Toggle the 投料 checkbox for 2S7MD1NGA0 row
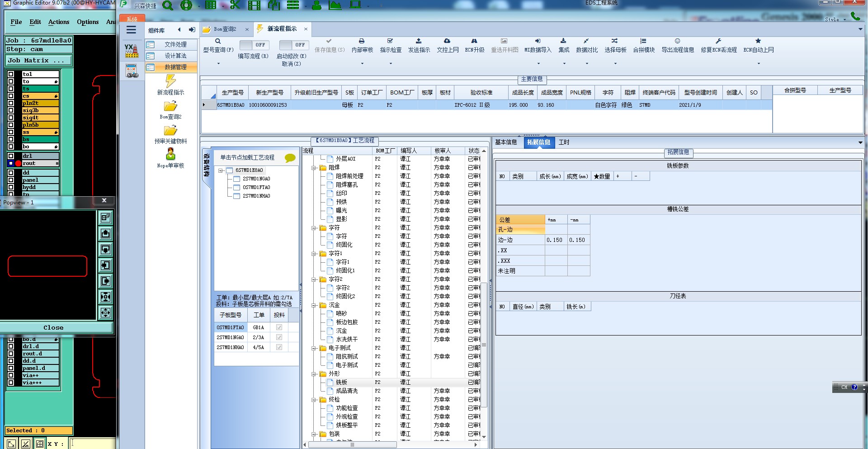 click(x=279, y=337)
